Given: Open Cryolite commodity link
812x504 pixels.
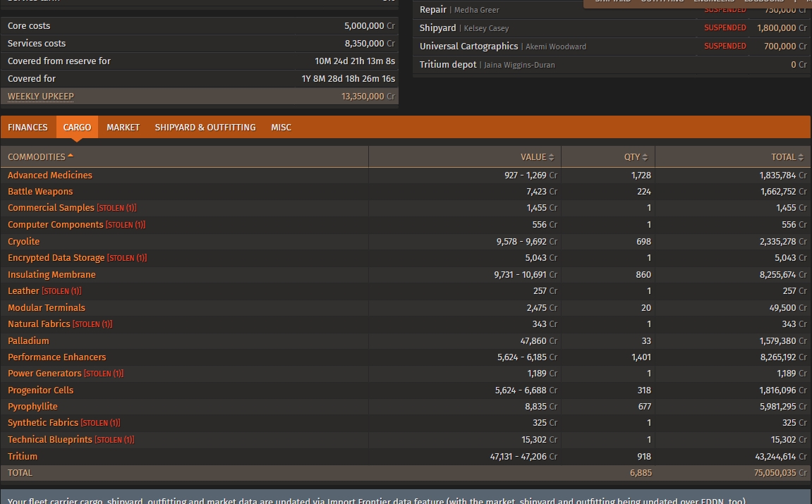Looking at the screenshot, I should 23,241.
